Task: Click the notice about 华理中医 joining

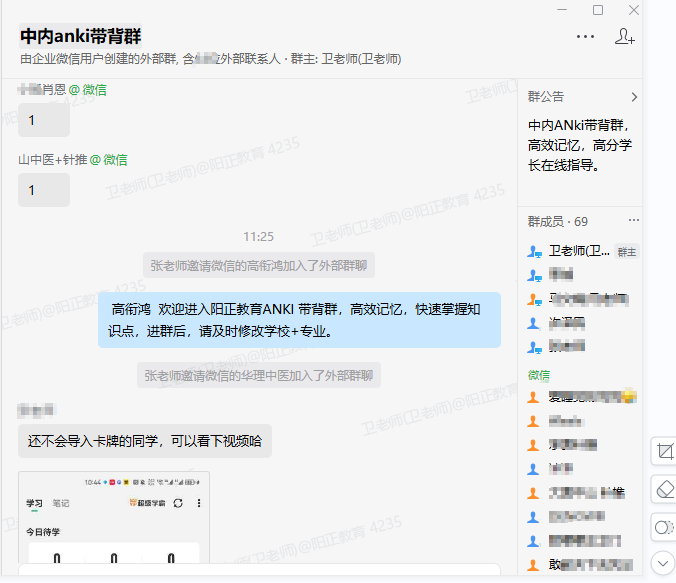Action: (259, 375)
